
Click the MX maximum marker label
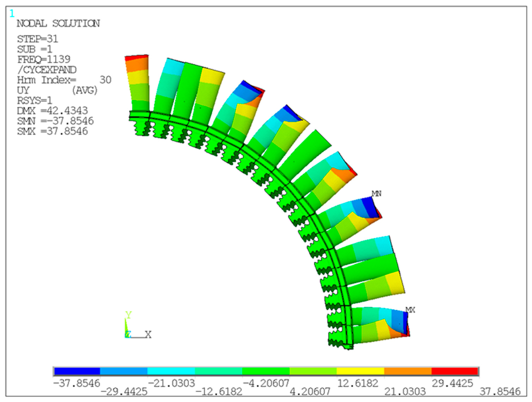[x=410, y=310]
